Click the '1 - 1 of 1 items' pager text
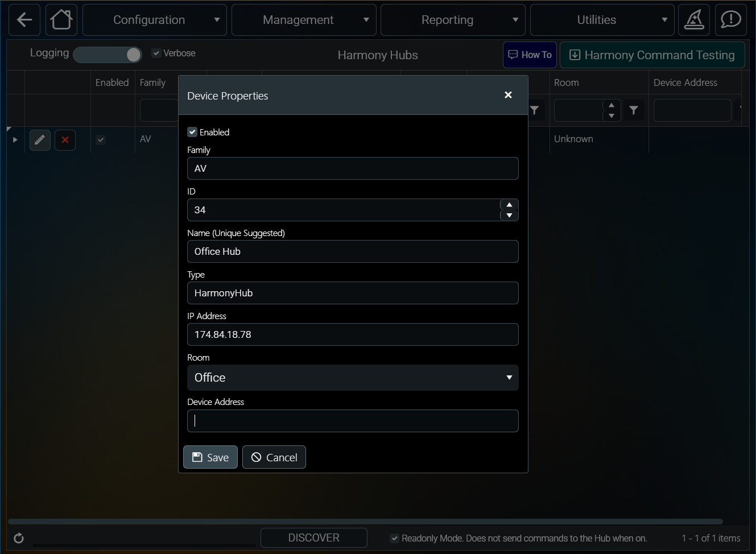756x554 pixels. click(711, 538)
